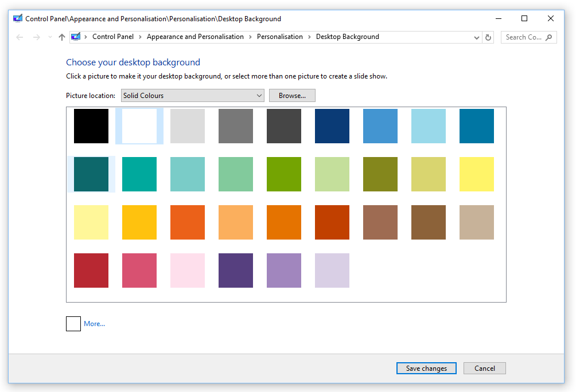Open the recent locations dropdown arrow

(50, 37)
